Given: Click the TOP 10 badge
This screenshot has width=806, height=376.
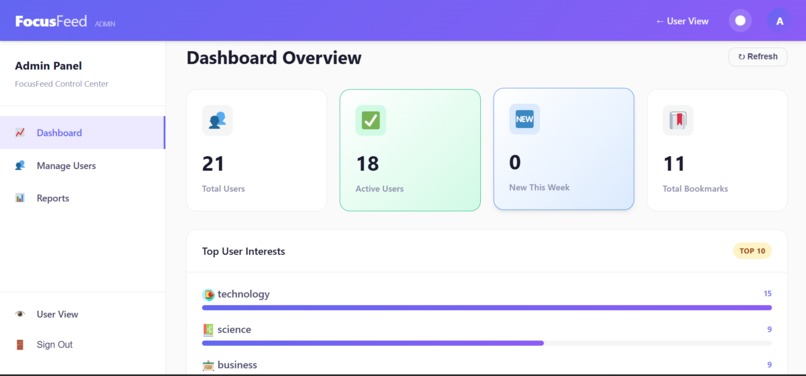Looking at the screenshot, I should click(x=752, y=251).
